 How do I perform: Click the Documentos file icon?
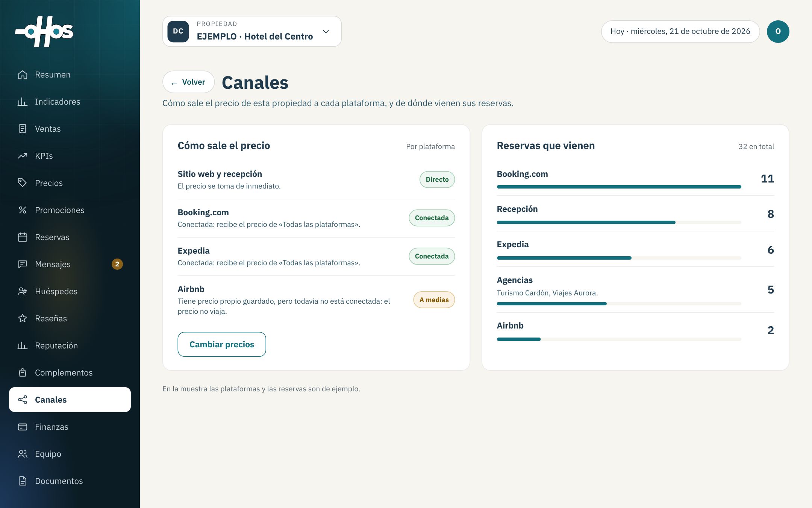23,481
